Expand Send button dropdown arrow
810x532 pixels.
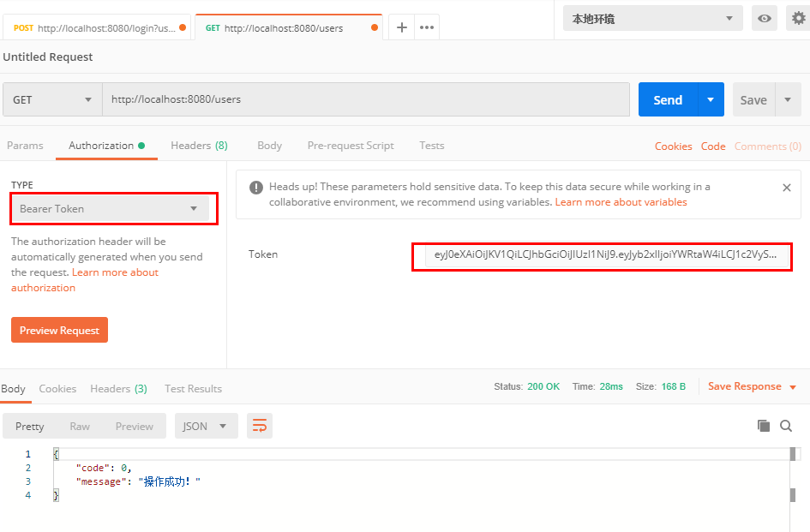[711, 99]
